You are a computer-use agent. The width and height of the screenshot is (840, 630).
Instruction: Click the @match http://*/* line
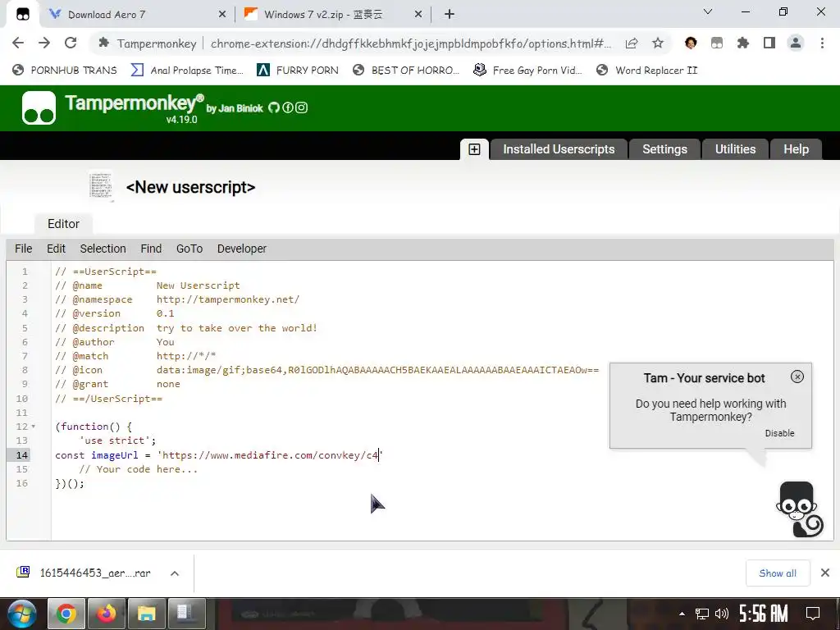click(x=135, y=356)
